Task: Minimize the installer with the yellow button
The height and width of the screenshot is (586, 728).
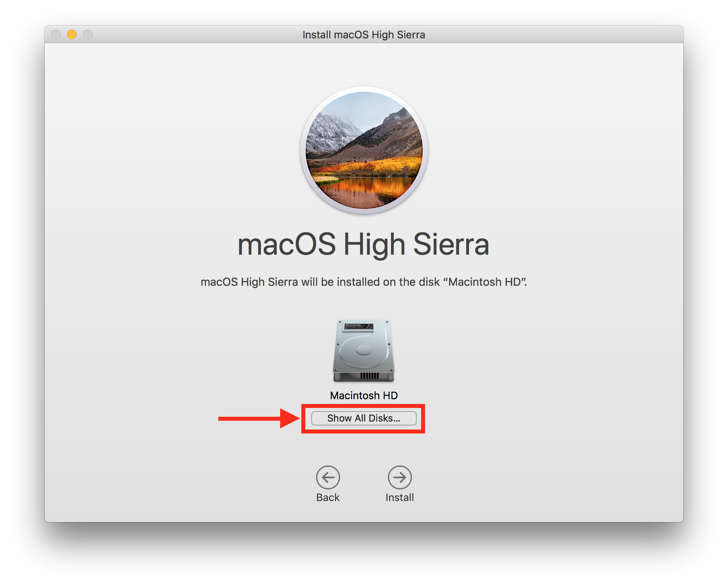Action: click(72, 34)
